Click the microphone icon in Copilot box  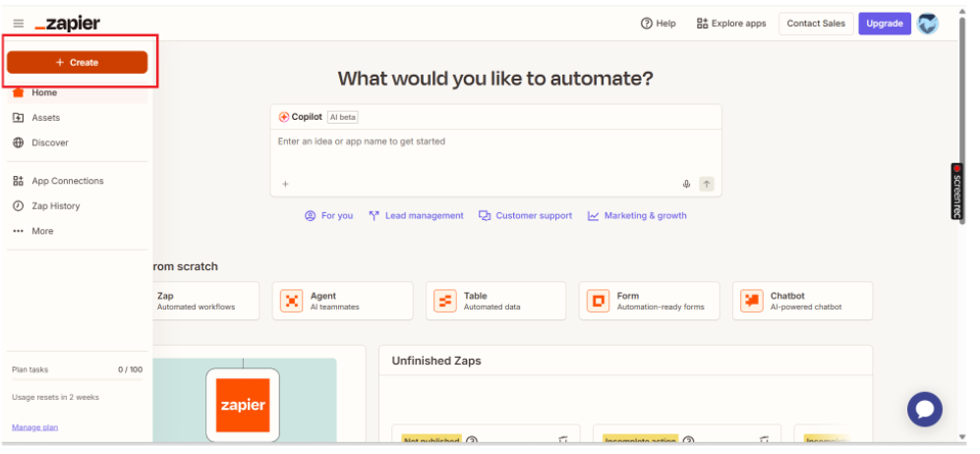(686, 184)
